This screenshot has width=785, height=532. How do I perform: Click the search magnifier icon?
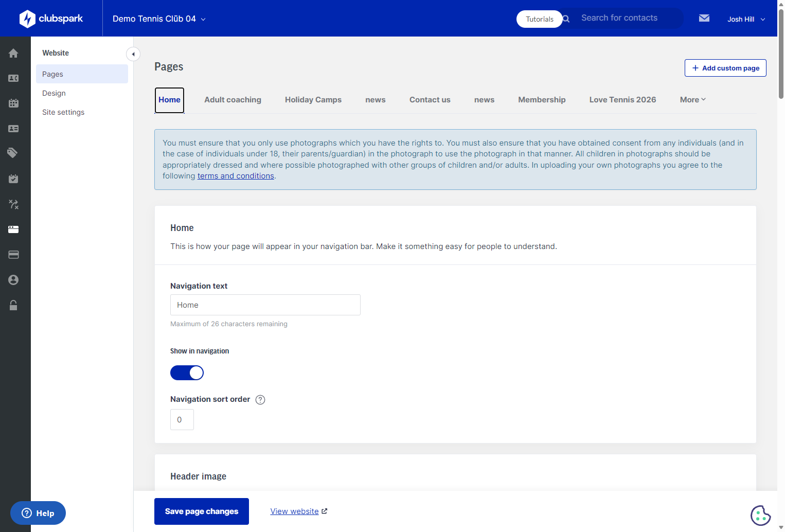tap(566, 19)
